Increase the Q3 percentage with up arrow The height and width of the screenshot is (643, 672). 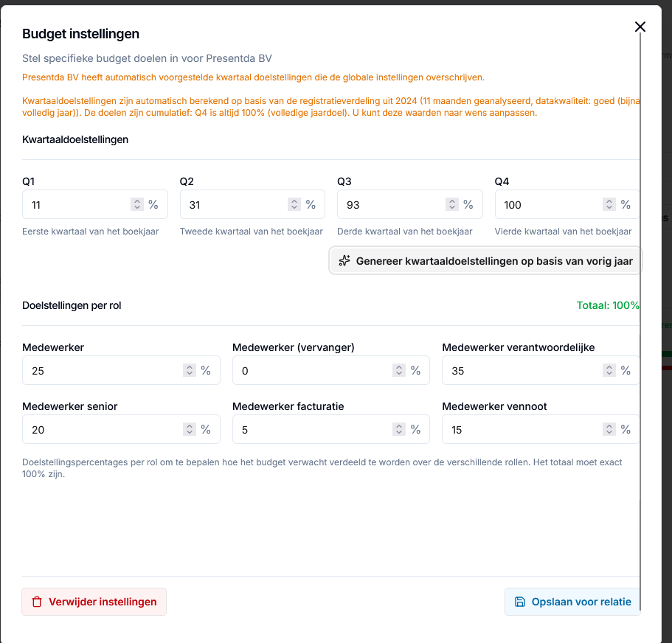(x=451, y=201)
